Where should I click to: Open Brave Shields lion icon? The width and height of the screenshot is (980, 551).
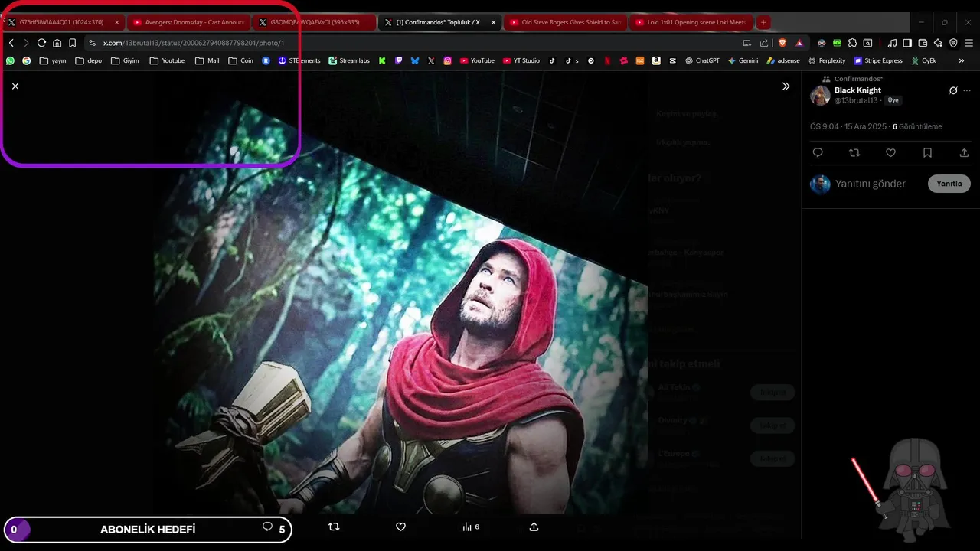point(783,43)
